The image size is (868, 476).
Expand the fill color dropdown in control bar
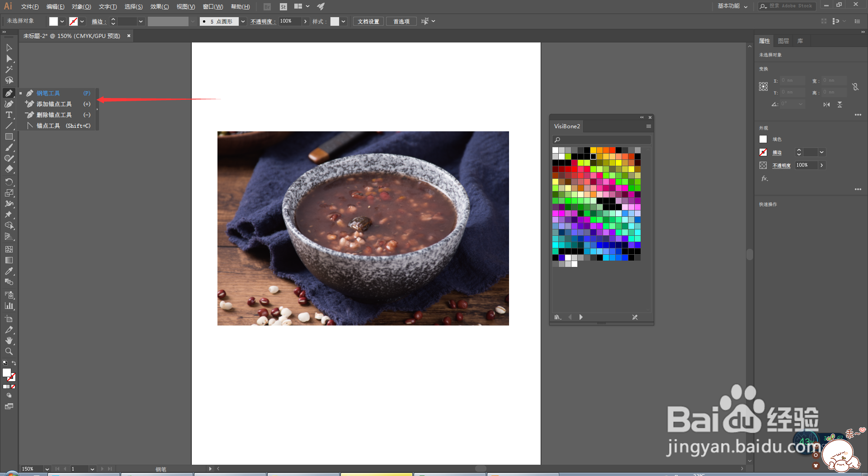tap(62, 21)
